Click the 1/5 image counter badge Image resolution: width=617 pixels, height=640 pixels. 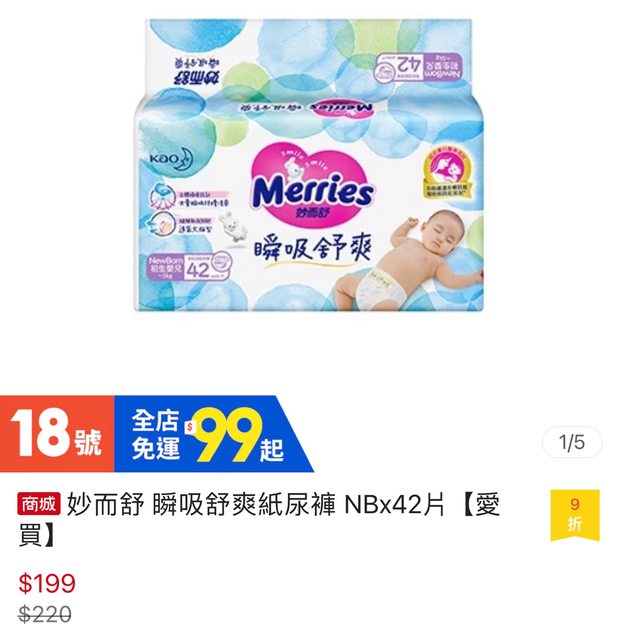pos(572,442)
